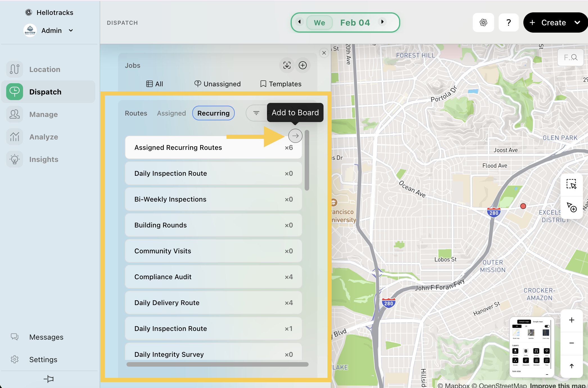Select the map area selection tool
The height and width of the screenshot is (388, 588).
[x=571, y=184]
